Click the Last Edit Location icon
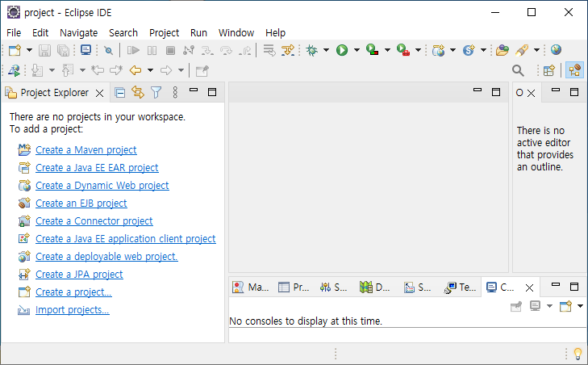Screen dimensions: 588x365 (98, 70)
